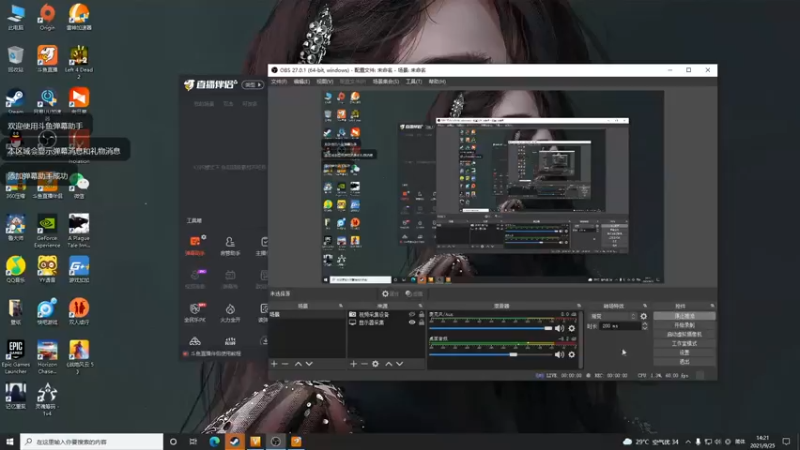
Task: Pop out the scenes dock panel icon
Action: [341, 306]
